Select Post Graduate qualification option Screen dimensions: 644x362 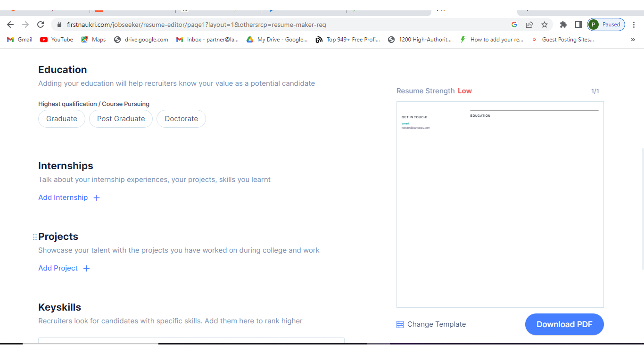[x=121, y=119]
